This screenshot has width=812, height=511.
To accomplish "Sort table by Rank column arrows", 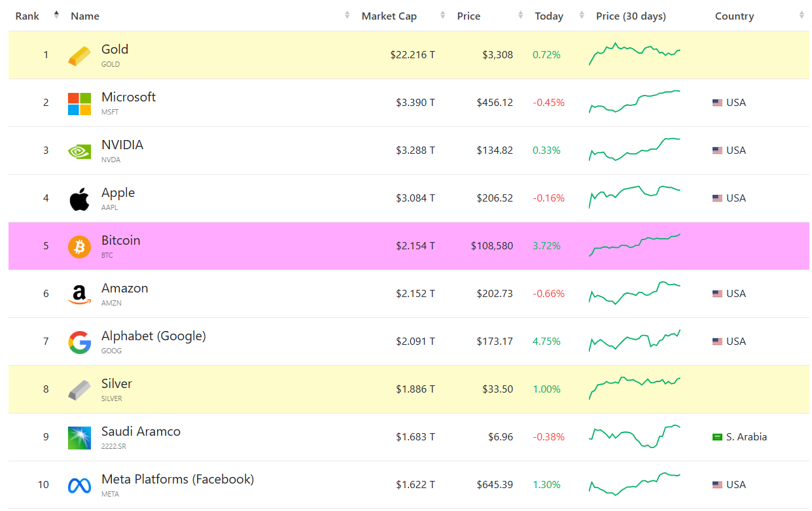I will pos(56,16).
